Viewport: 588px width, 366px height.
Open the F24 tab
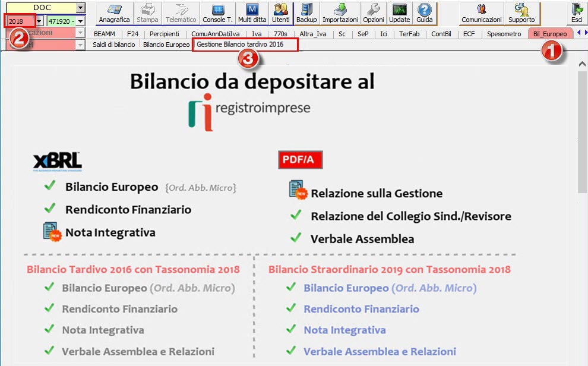(133, 34)
